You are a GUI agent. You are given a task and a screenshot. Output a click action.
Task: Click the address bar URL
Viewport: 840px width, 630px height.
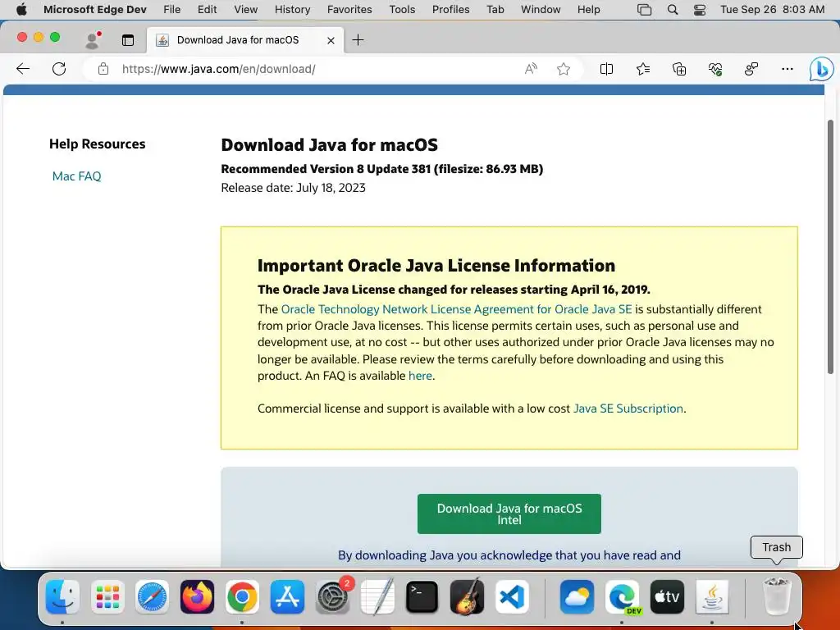[x=218, y=69]
